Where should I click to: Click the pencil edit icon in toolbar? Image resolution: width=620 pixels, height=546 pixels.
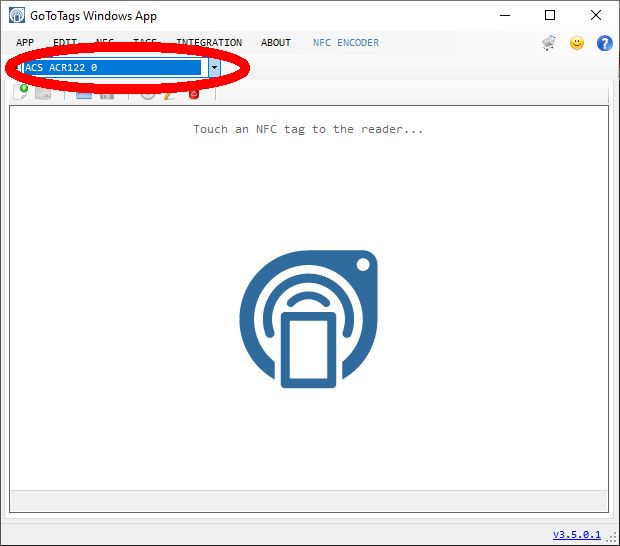click(x=169, y=93)
